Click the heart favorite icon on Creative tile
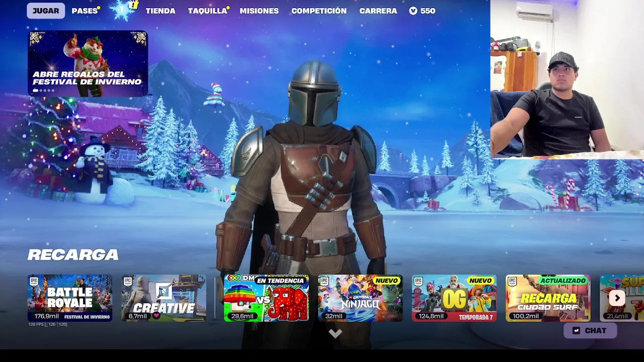This screenshot has width=644, height=362. [x=156, y=316]
